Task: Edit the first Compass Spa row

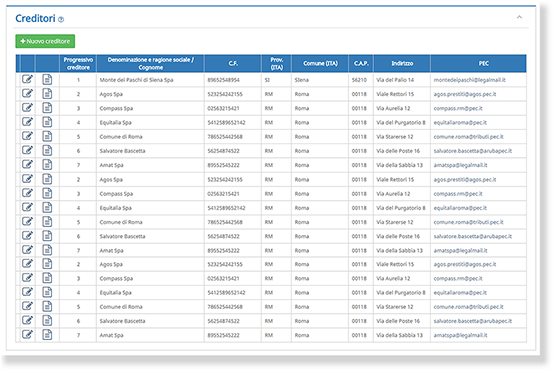Action: pos(28,108)
